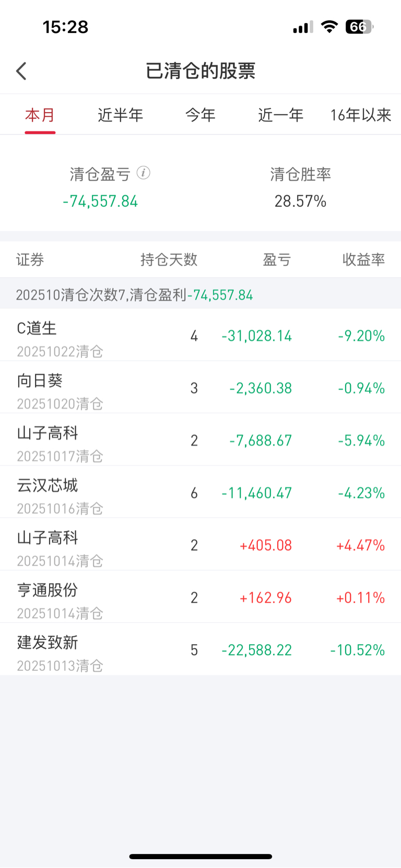Open the 16年以来 tab
The image size is (401, 868).
[x=361, y=115]
